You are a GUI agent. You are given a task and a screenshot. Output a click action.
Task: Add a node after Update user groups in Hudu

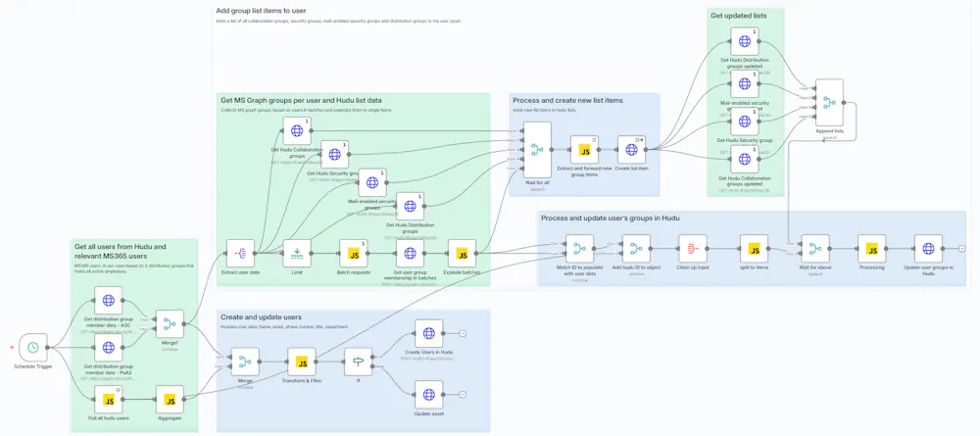click(x=962, y=249)
